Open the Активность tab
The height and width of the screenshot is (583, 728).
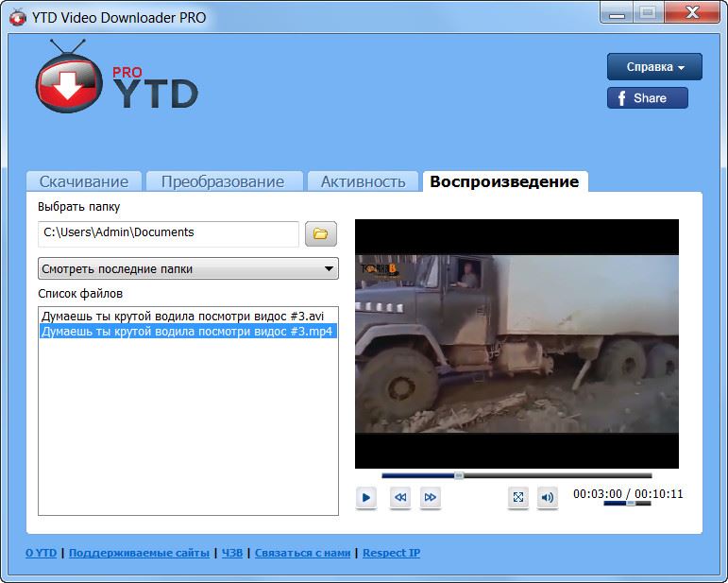point(363,181)
